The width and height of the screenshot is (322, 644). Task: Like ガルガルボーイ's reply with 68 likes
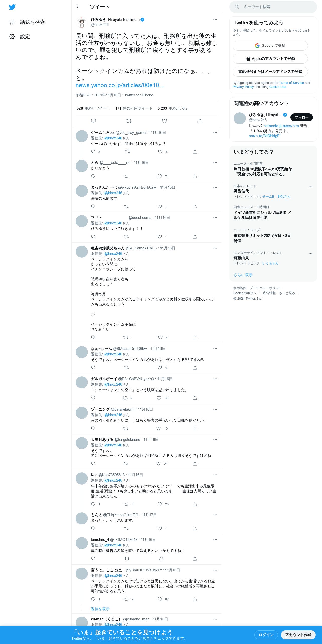(x=159, y=398)
